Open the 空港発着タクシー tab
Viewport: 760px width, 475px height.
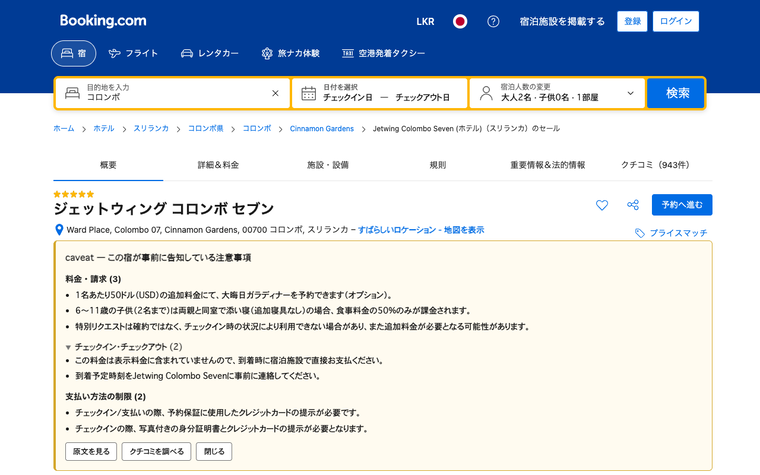click(x=383, y=53)
